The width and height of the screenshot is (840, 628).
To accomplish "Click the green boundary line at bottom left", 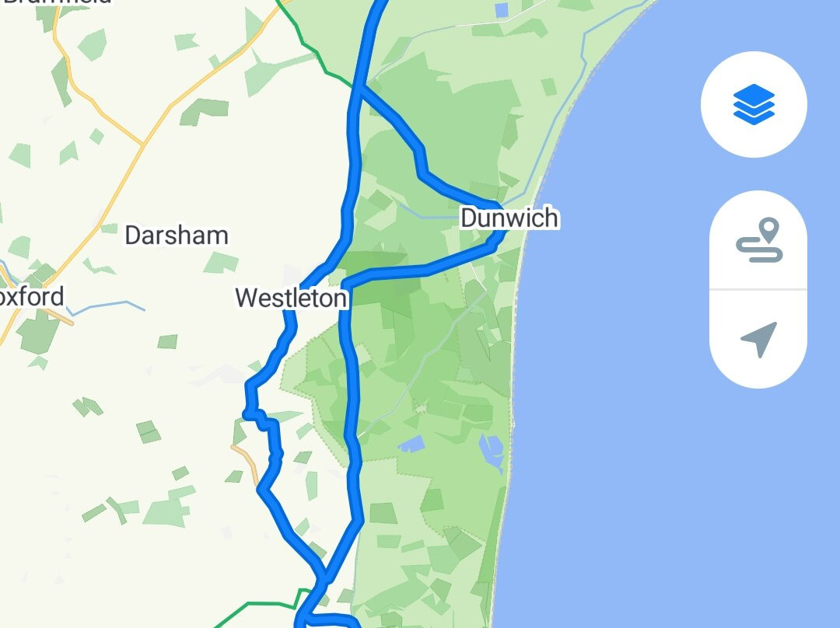I will click(x=257, y=606).
